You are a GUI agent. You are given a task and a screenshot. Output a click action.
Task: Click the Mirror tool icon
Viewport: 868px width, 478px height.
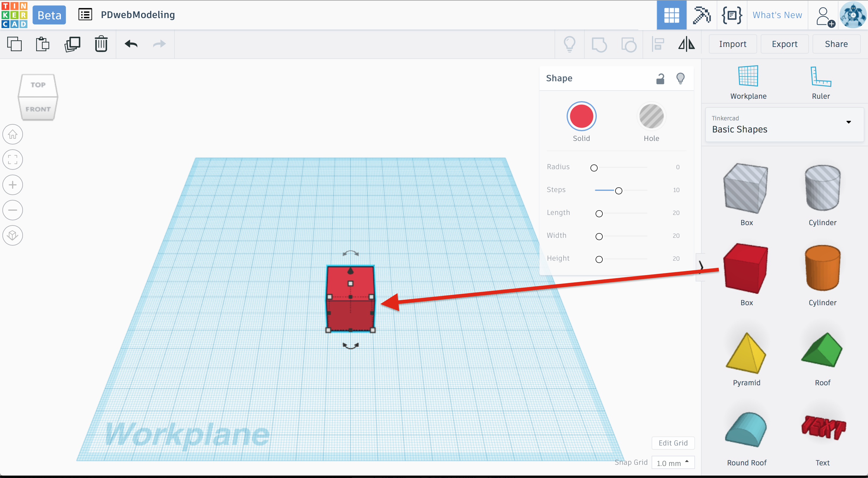[x=686, y=44]
